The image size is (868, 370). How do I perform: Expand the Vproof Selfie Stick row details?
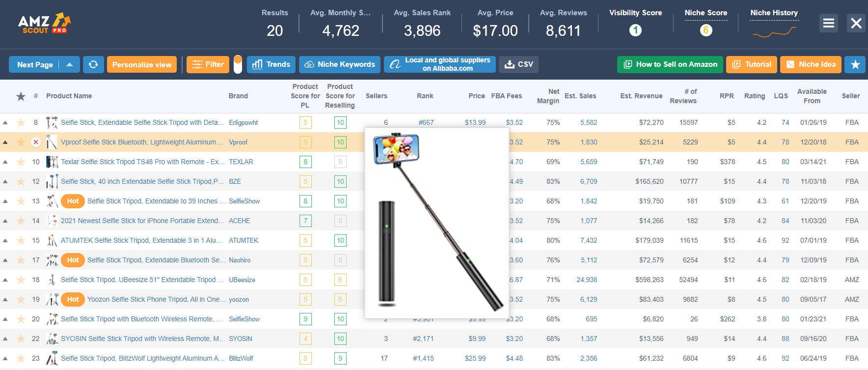coord(5,142)
